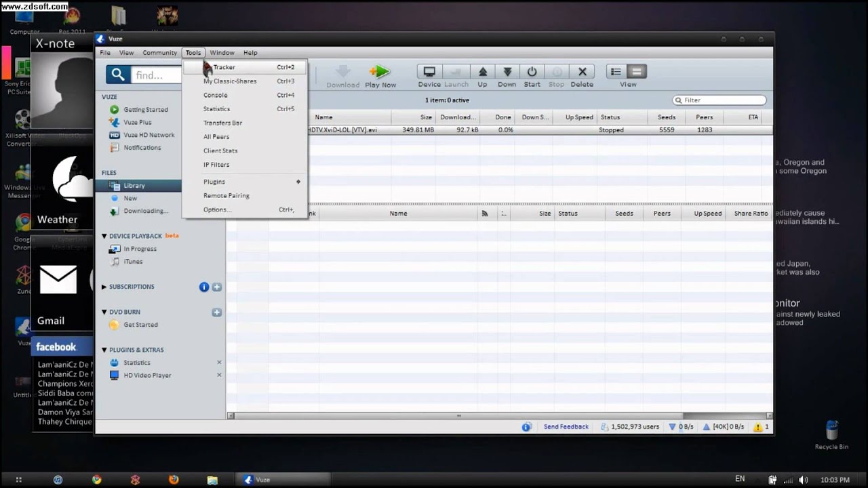Move torrent Down in the queue
This screenshot has height=488, width=868.
click(507, 77)
